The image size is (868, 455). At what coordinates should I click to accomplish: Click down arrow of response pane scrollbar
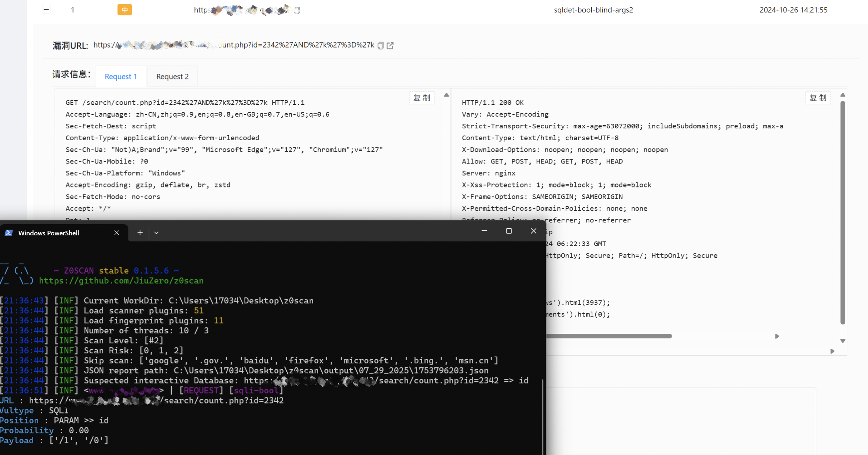(x=843, y=341)
